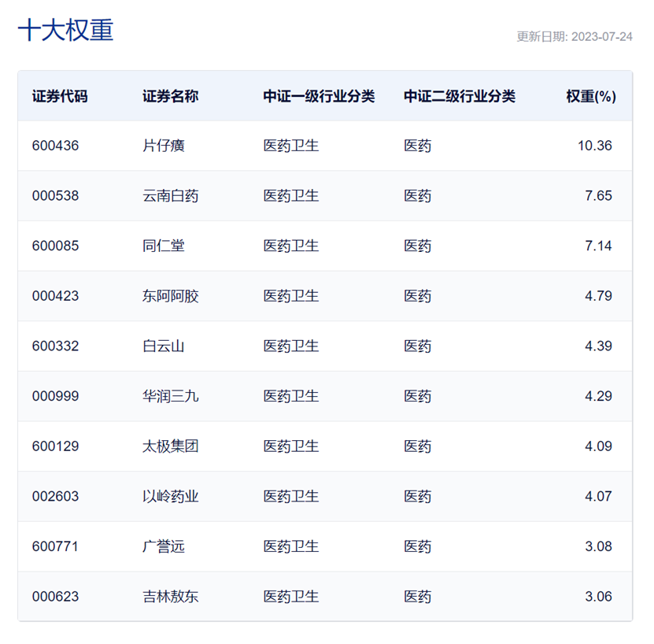
Task: Click secondary industry 医药 in 华润三九 row
Action: pyautogui.click(x=418, y=396)
